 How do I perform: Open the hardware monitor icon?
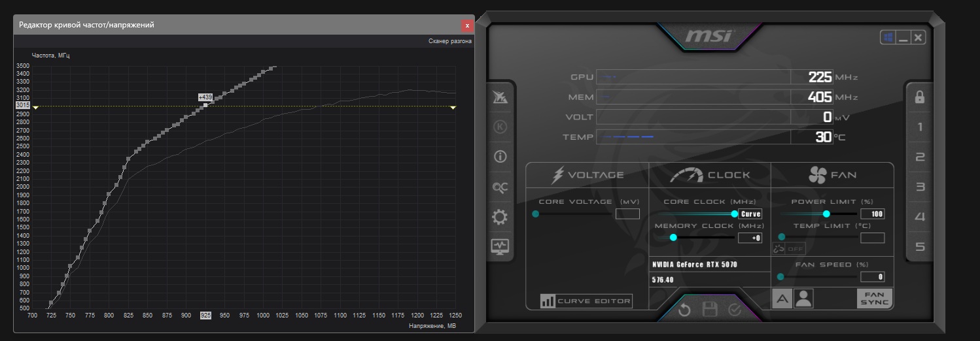[500, 246]
